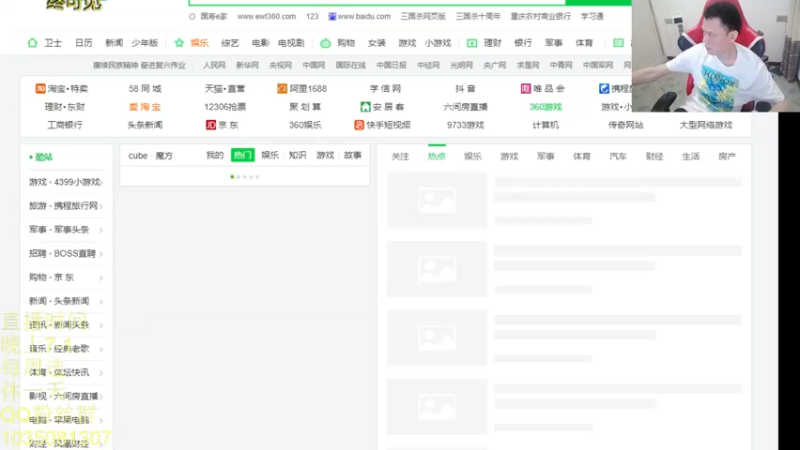
Task: Expand the 新闻·头条新闻 row chevron
Action: pyautogui.click(x=101, y=302)
